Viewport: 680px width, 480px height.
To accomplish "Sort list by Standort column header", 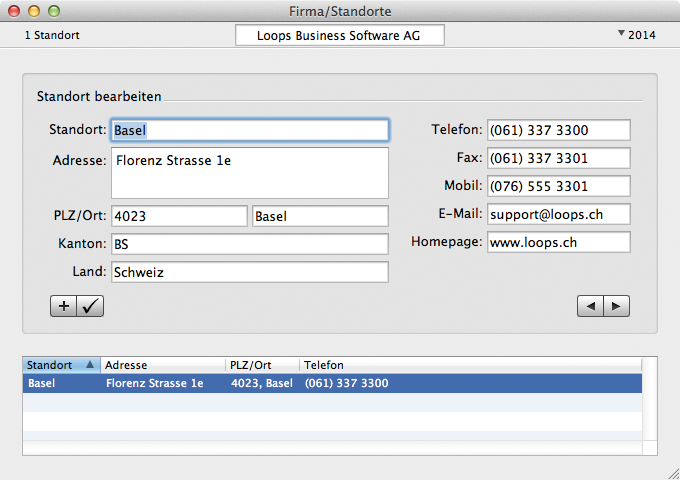I will pos(61,366).
